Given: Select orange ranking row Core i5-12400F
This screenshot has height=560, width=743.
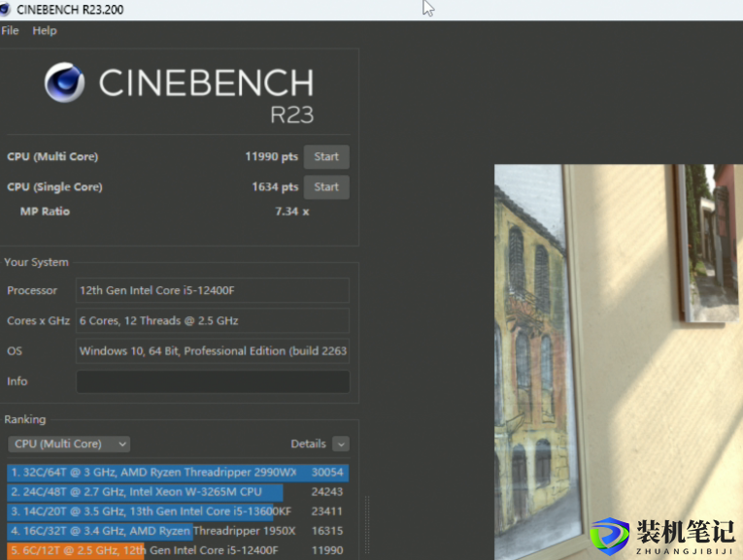Looking at the screenshot, I should [178, 550].
